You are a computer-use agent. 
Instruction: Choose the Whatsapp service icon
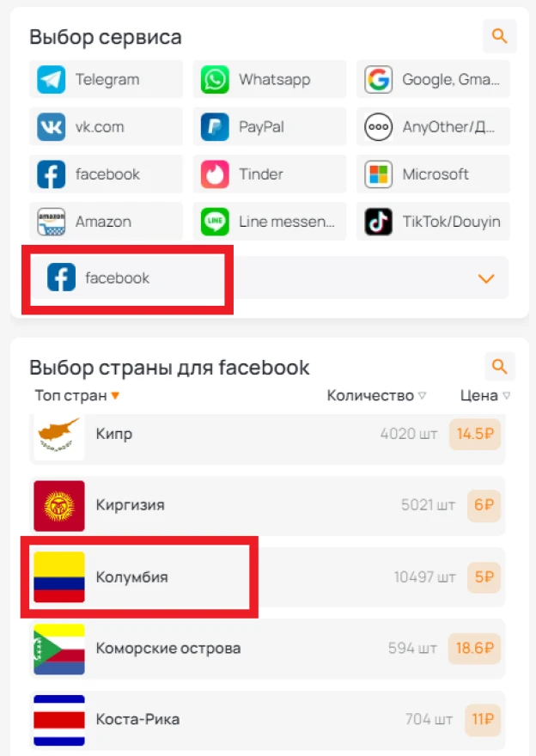[215, 80]
